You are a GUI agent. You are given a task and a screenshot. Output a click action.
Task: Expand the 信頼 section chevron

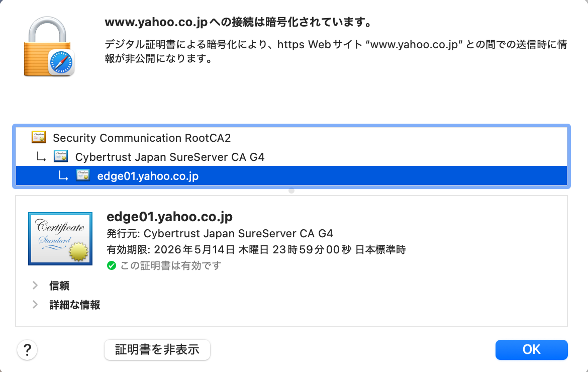click(x=35, y=286)
